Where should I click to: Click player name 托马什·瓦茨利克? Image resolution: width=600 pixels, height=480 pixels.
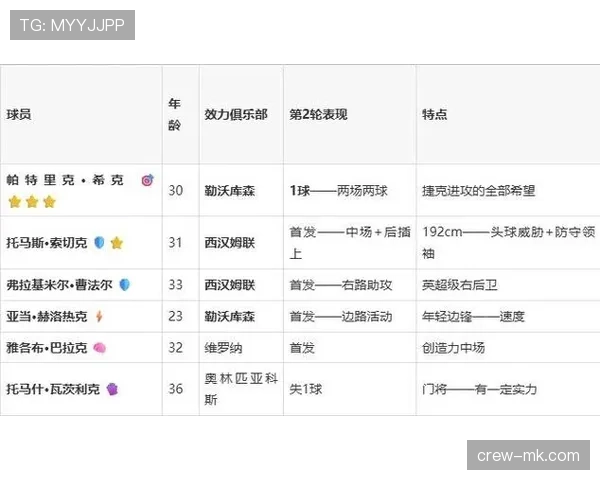(x=53, y=389)
